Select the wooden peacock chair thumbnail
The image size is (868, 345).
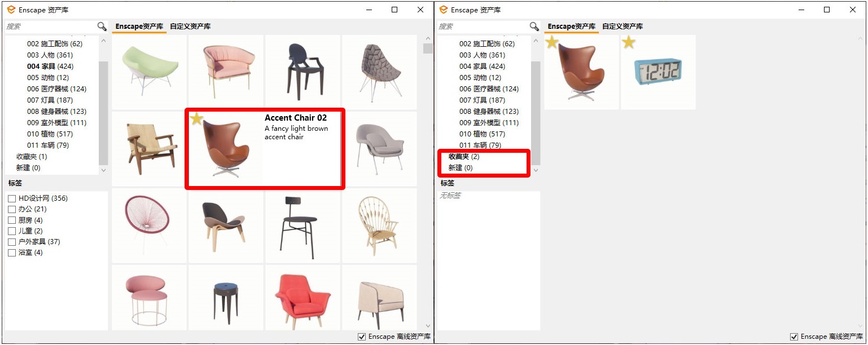click(x=379, y=225)
